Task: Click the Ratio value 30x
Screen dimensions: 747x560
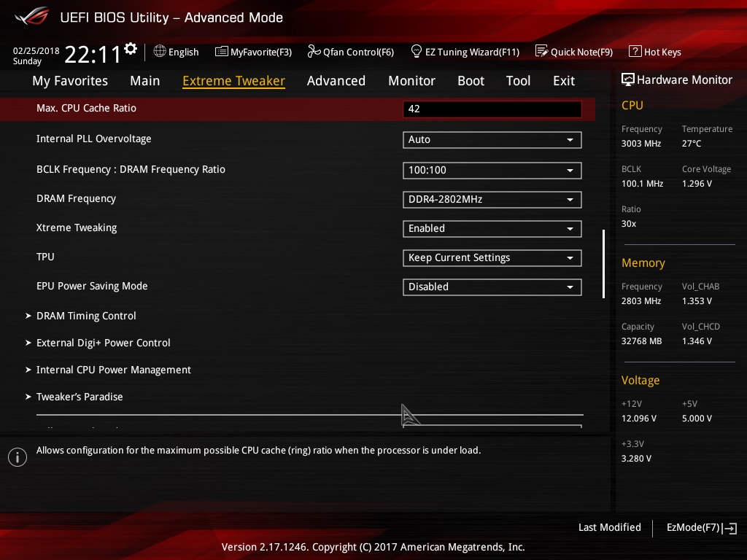Action: coord(629,223)
